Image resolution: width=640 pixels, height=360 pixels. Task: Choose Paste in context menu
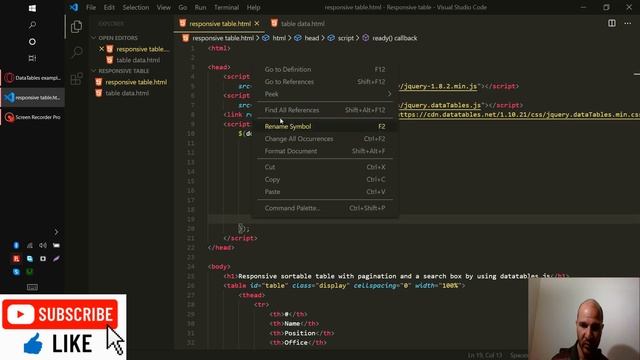tap(325, 191)
